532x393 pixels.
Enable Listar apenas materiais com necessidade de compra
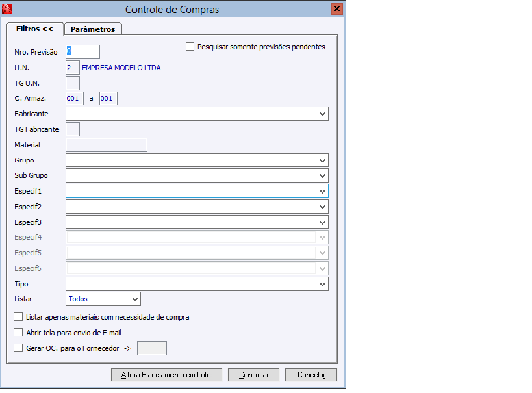pos(18,317)
